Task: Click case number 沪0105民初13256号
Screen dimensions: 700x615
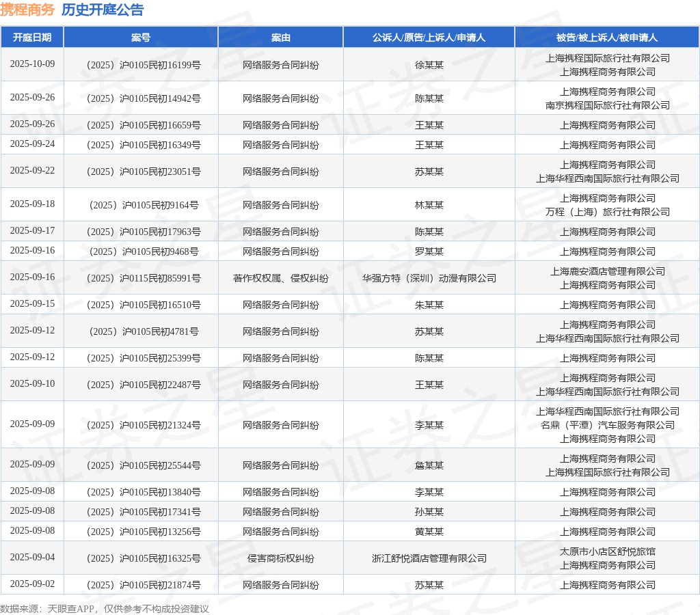Action: point(144,532)
